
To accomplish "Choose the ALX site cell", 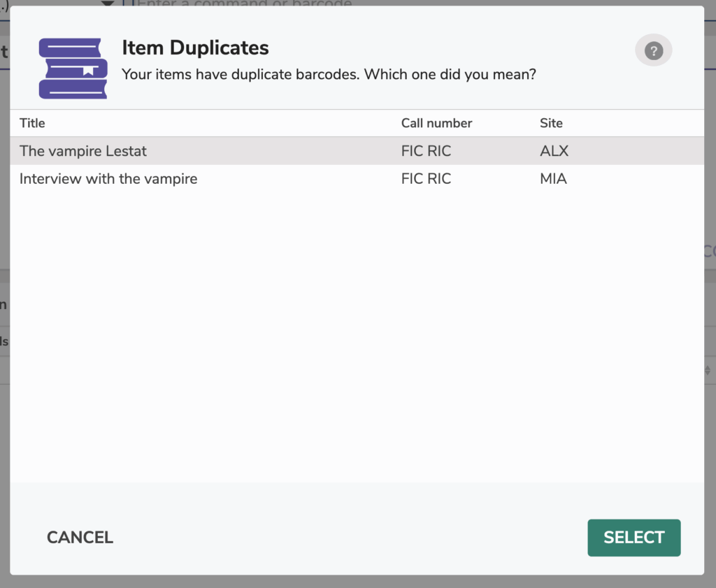I will coord(554,151).
